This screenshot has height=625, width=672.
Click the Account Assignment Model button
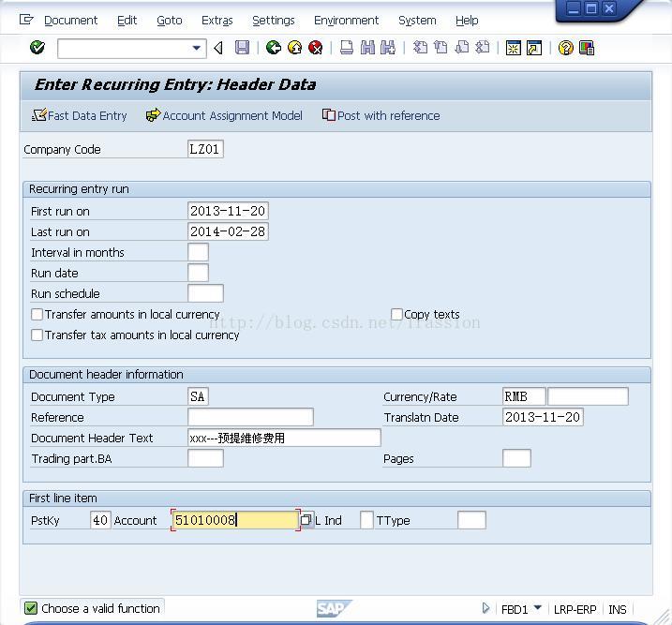click(x=224, y=115)
